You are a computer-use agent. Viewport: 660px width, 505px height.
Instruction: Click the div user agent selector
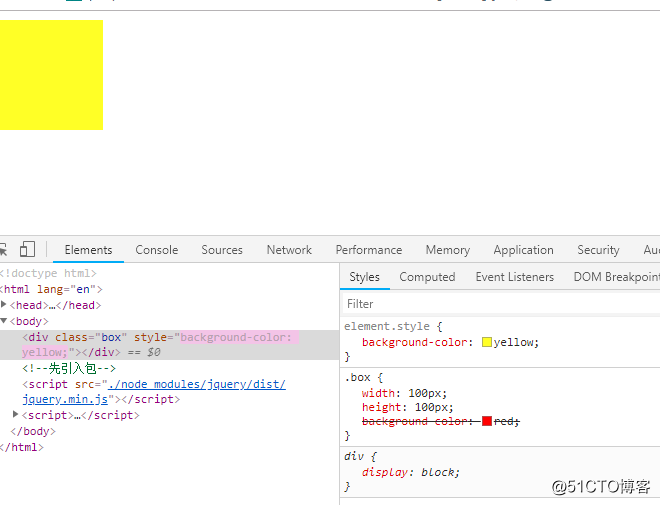[354, 456]
